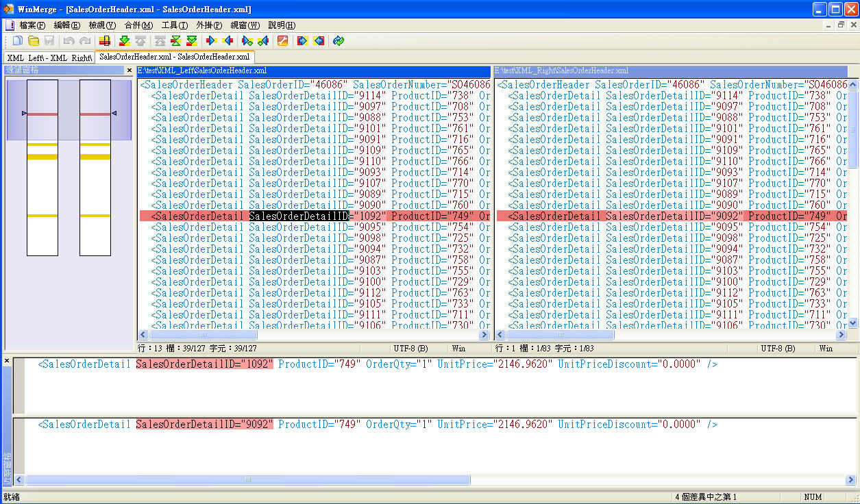The image size is (860, 504).
Task: Open the 合併(M) menu
Action: click(x=138, y=25)
